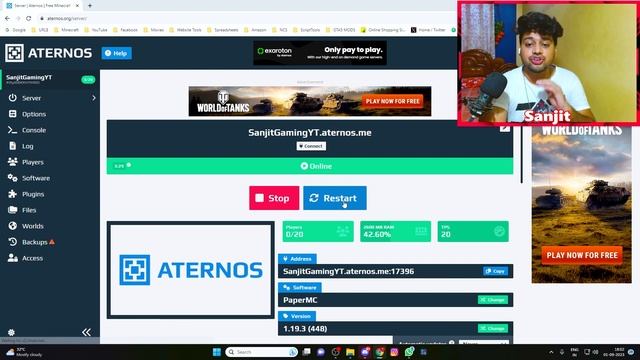This screenshot has width=640, height=360.
Task: Click the Connect button under server address
Action: coord(311,146)
